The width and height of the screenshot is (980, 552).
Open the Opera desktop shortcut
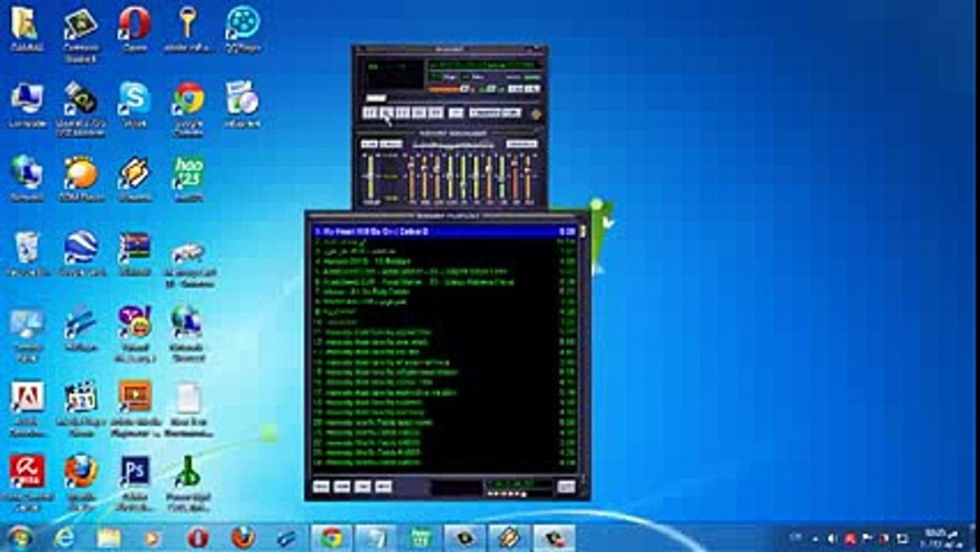pos(134,28)
